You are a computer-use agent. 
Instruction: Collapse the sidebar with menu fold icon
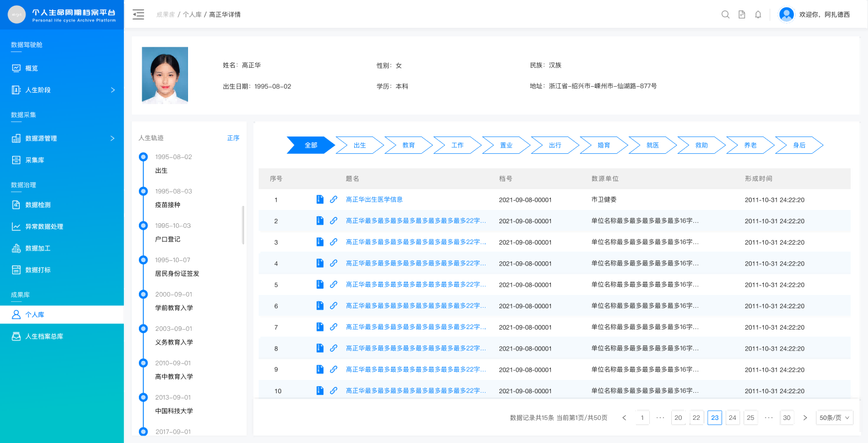point(138,14)
